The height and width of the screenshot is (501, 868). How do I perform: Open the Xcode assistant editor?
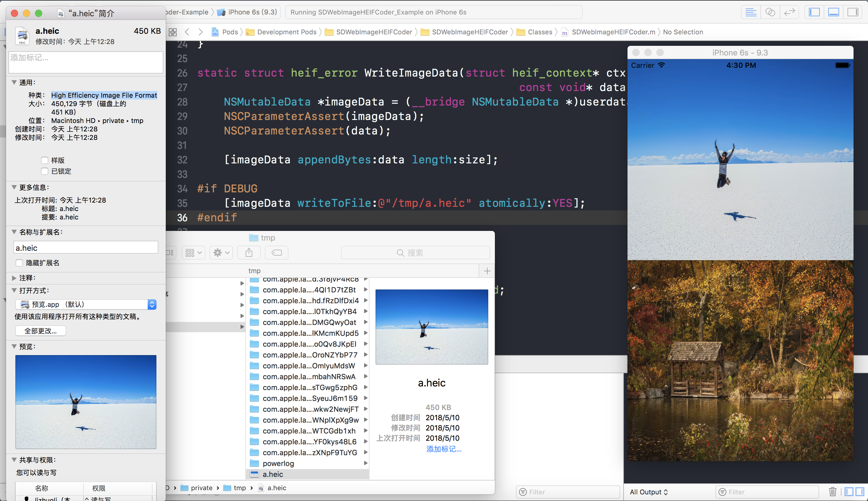tap(770, 12)
